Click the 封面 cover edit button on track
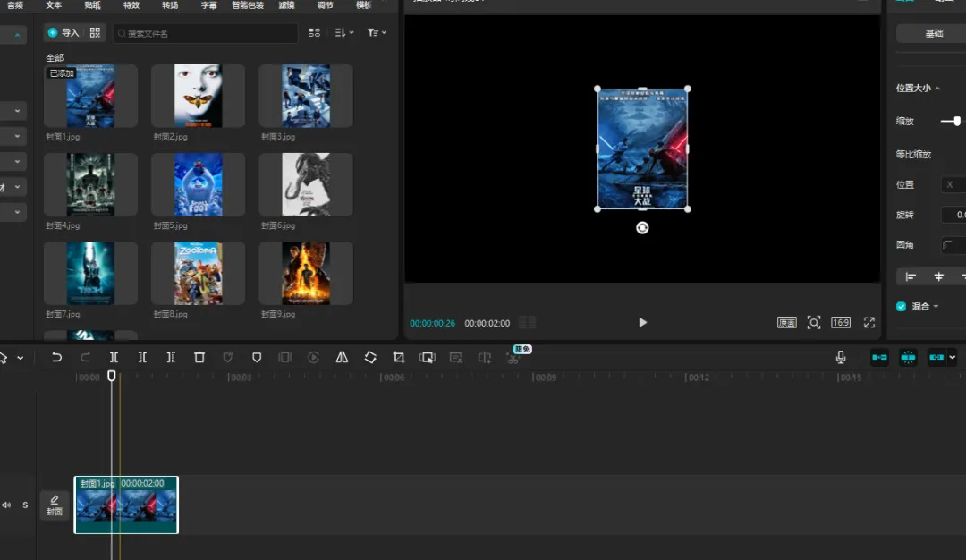This screenshot has height=560, width=966. click(55, 505)
